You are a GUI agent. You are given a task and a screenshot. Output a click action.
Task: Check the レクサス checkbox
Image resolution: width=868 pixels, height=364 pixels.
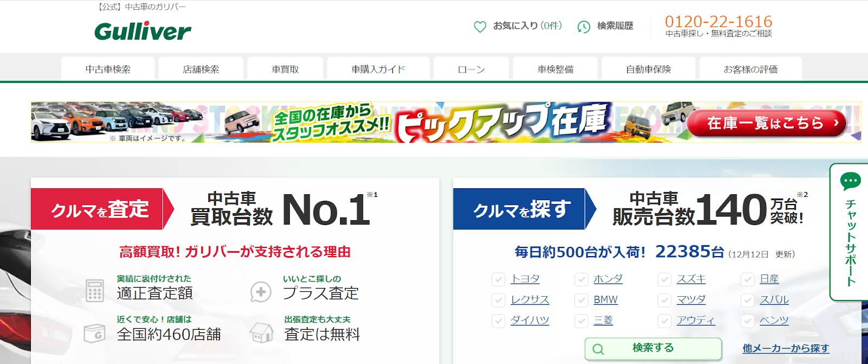pyautogui.click(x=498, y=300)
